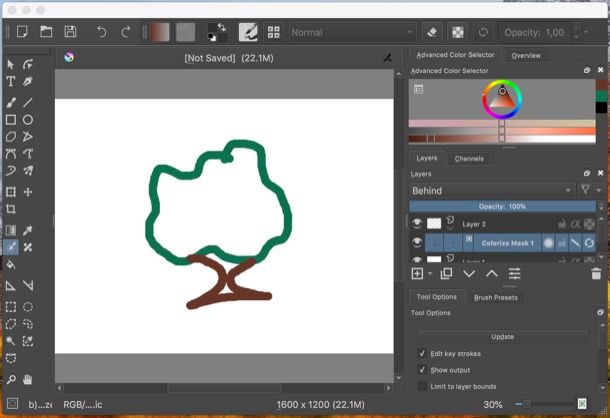Click the Update button
Screen dimensions: 610x418
click(x=503, y=337)
